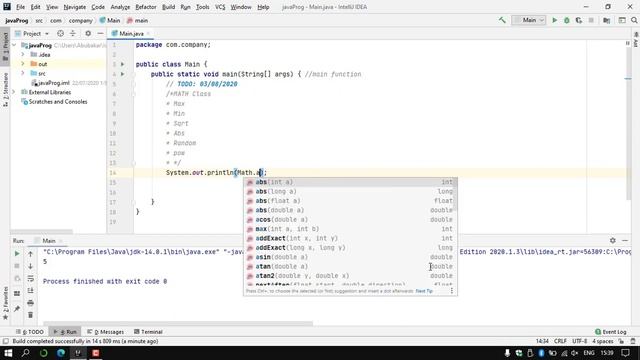
Task: Hide the Run tool window
Action: click(625, 240)
